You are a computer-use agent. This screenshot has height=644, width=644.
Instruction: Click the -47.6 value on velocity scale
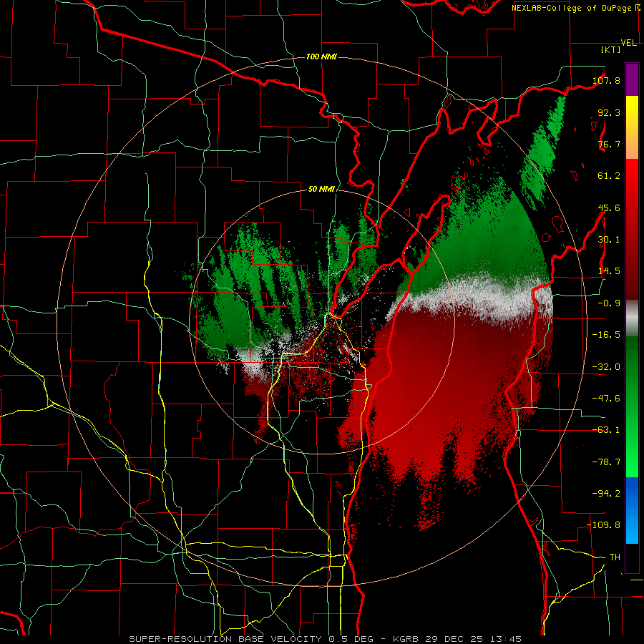[x=606, y=399]
